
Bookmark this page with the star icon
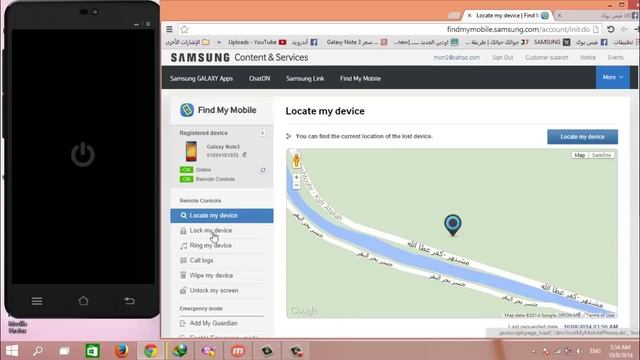184,29
